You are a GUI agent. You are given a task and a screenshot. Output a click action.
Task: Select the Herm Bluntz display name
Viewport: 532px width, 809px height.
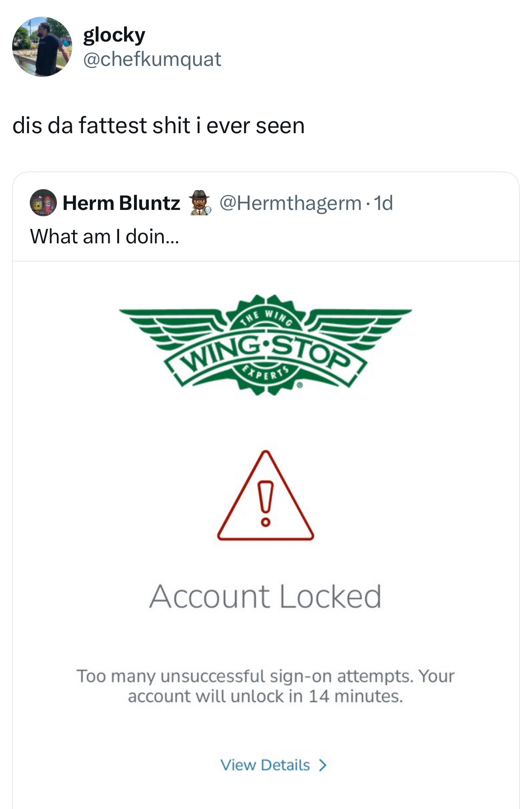(121, 203)
